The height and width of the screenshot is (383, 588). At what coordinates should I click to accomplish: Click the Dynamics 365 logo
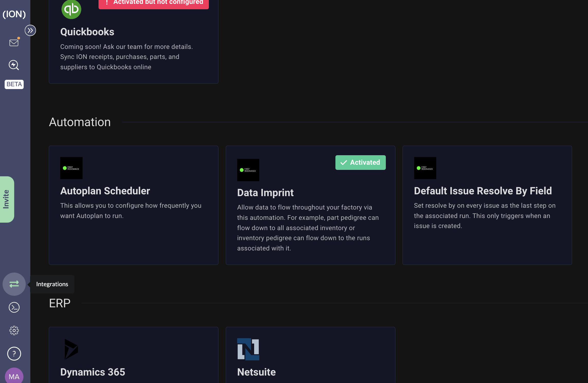[x=71, y=349]
